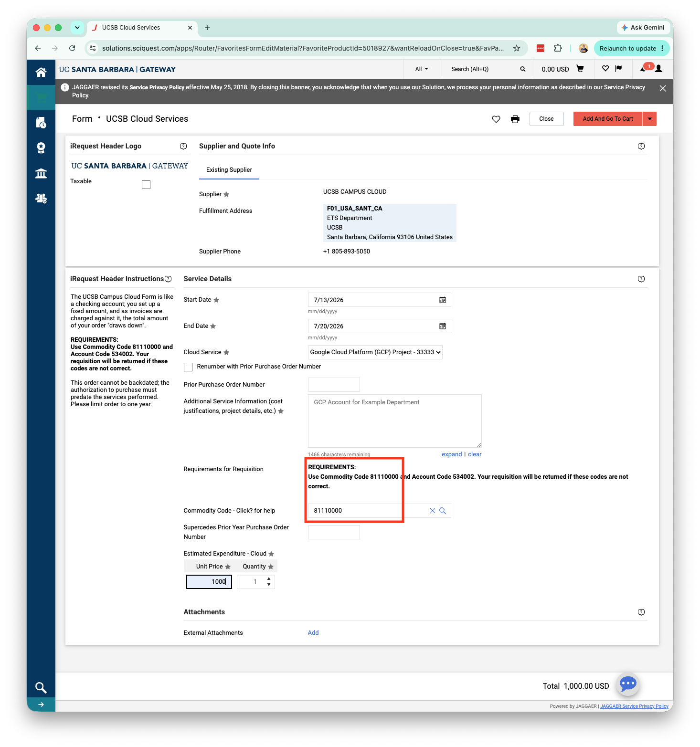Add an external attachment
The image size is (700, 747).
(313, 633)
